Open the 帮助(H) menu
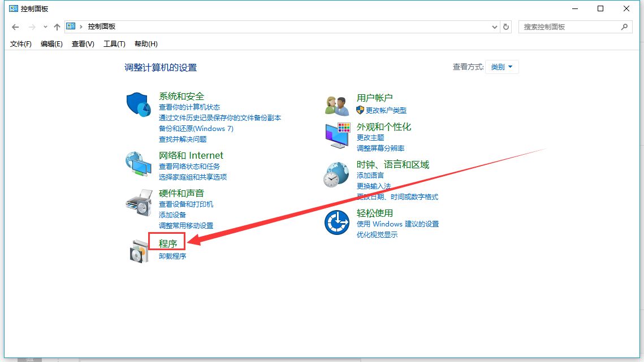This screenshot has height=362, width=644. 146,44
